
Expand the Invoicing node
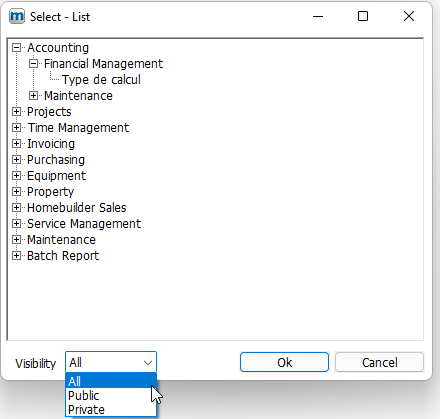(16, 144)
